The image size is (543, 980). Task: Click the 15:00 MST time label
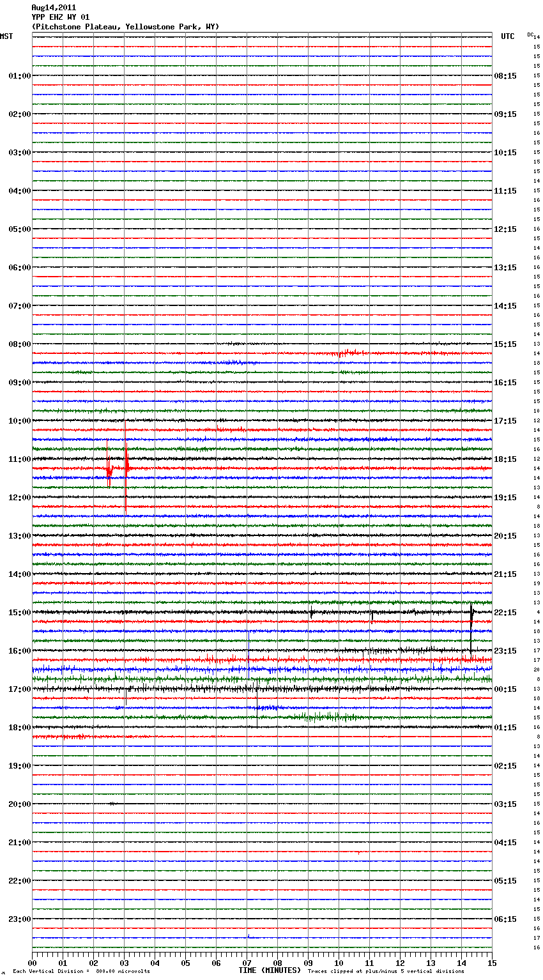point(20,613)
